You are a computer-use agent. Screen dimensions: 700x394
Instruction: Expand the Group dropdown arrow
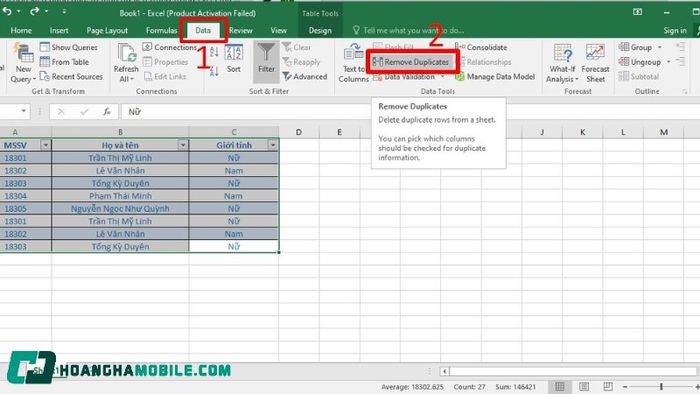[x=660, y=47]
